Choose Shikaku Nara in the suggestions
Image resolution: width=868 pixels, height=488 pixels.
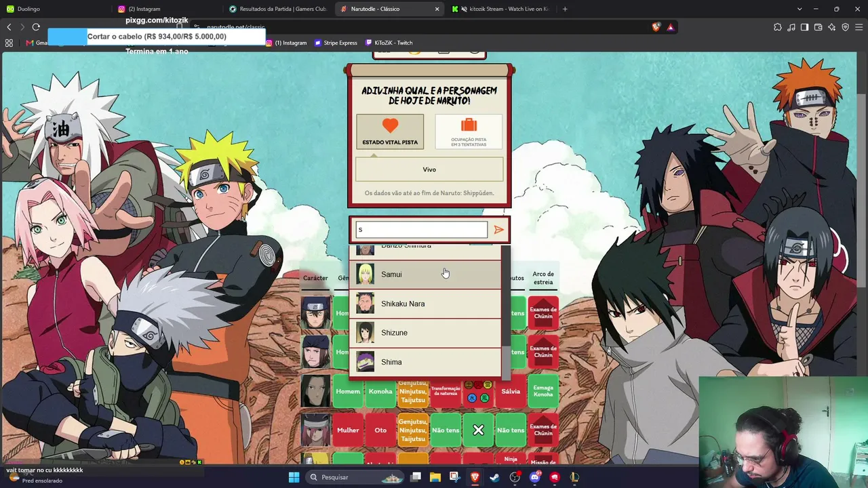[425, 304]
